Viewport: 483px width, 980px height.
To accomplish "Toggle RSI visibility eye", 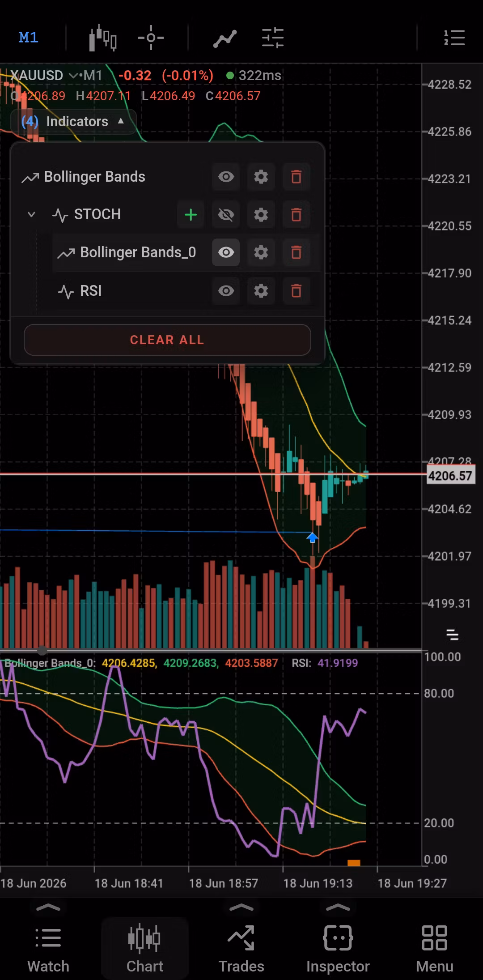I will point(226,291).
